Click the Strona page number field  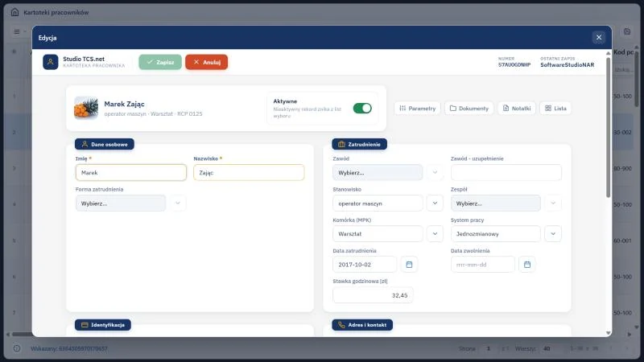click(489, 348)
